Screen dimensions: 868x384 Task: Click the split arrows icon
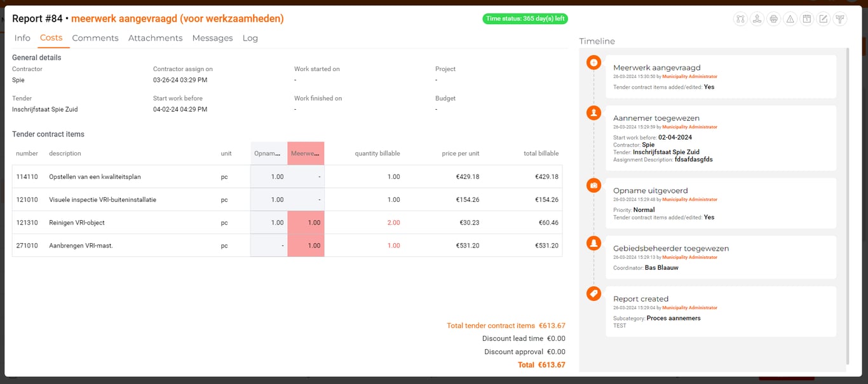(839, 19)
